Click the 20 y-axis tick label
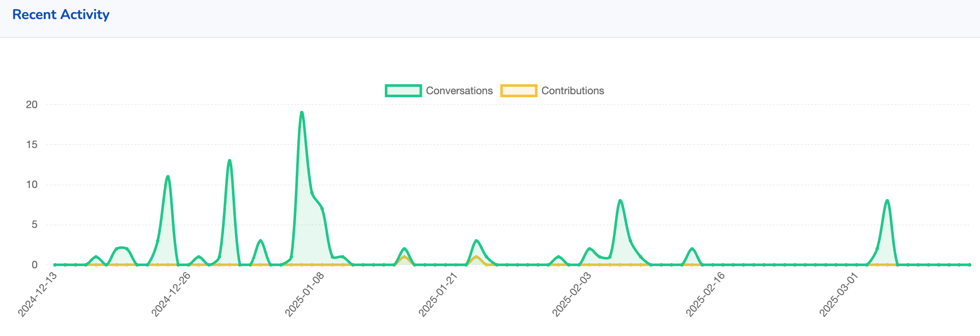This screenshot has height=336, width=980. (32, 105)
